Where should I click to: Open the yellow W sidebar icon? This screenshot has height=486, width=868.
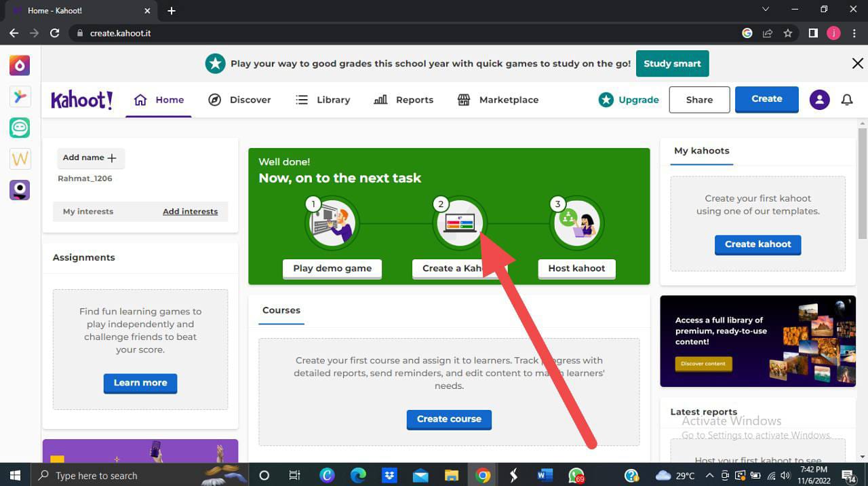[x=20, y=159]
